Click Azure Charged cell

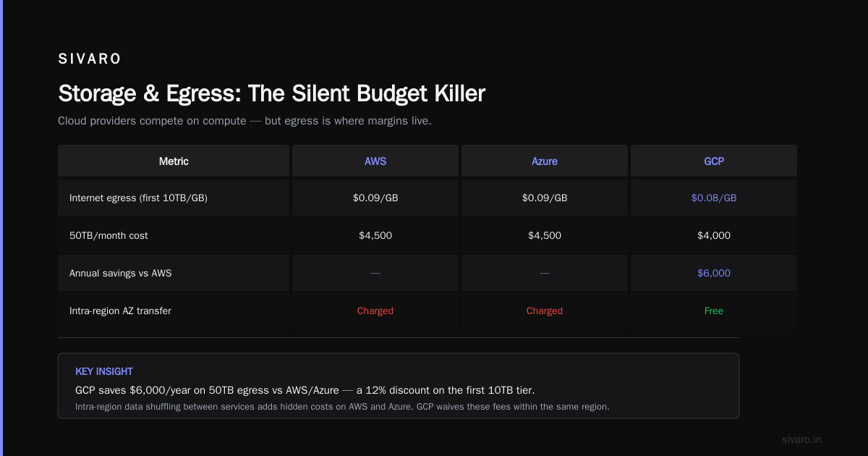coord(545,311)
